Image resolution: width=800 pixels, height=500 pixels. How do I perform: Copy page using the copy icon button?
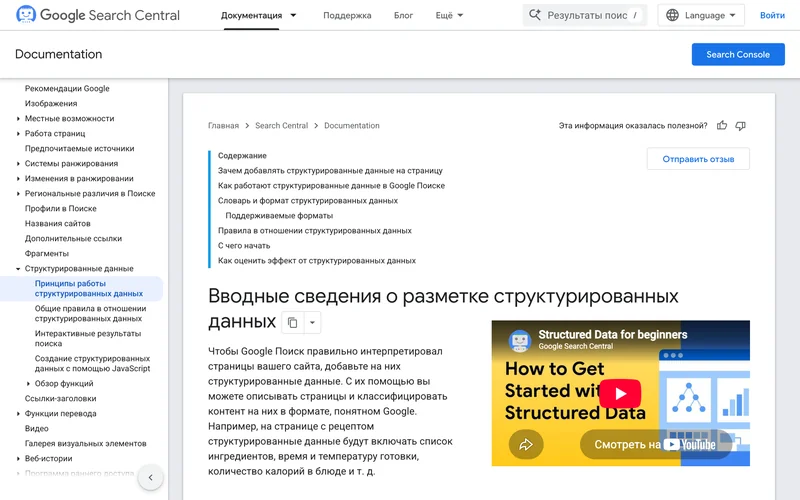292,322
